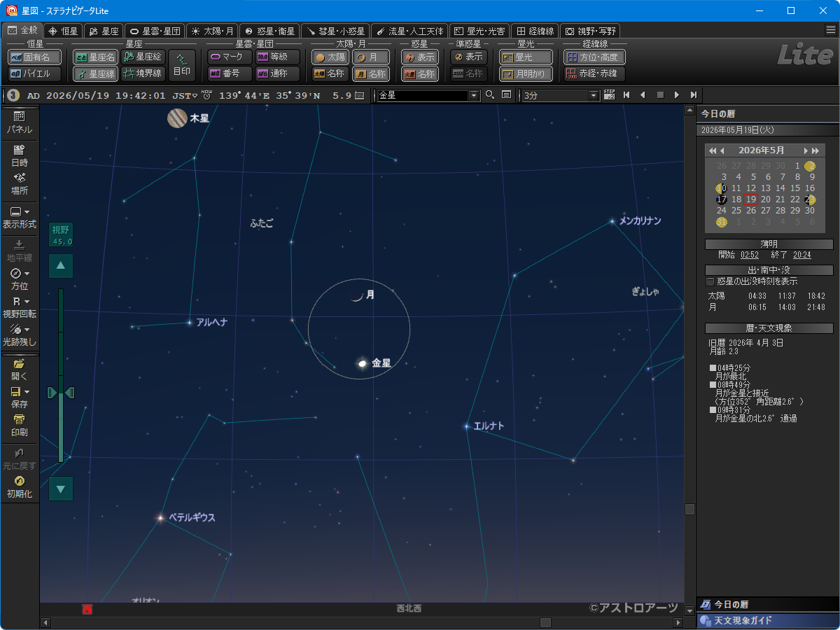Switch to the 星雲・星団 tab
The width and height of the screenshot is (840, 630).
point(155,31)
